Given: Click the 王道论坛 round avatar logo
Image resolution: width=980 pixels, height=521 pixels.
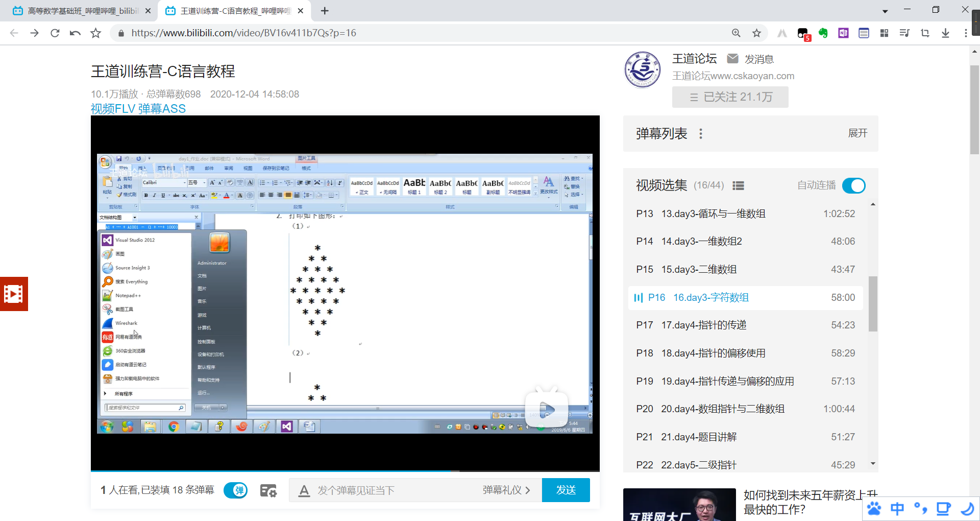Looking at the screenshot, I should [x=643, y=70].
